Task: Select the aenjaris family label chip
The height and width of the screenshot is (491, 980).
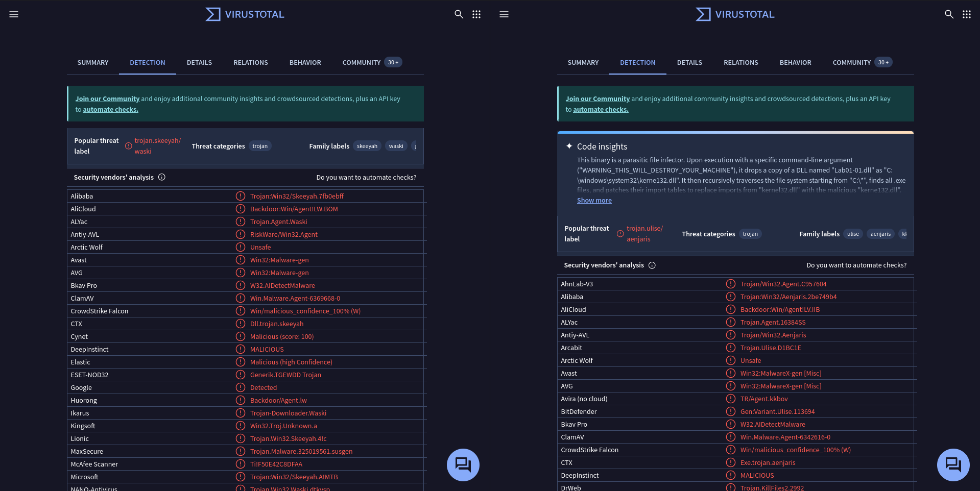Action: click(880, 234)
